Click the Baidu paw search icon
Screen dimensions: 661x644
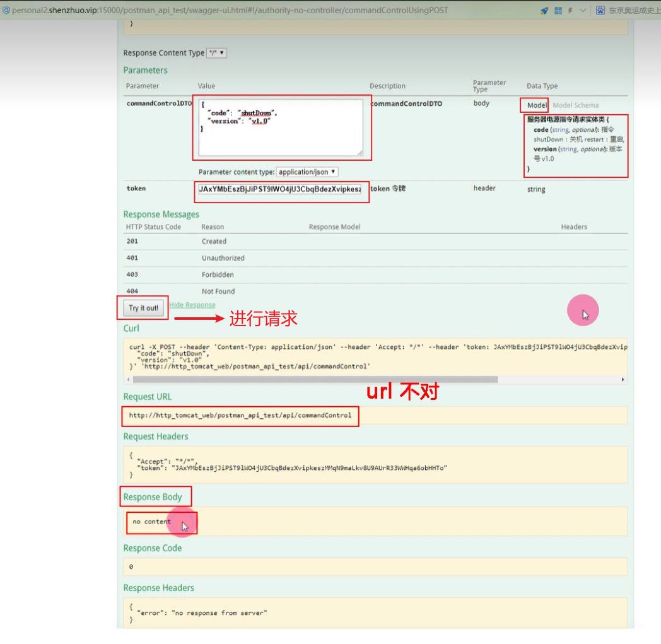click(600, 11)
